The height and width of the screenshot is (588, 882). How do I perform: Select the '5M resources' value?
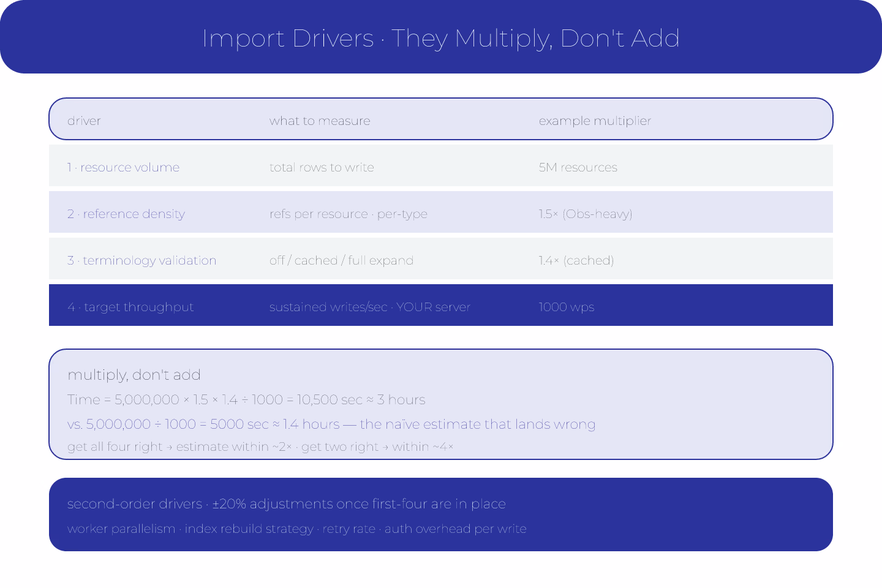578,167
